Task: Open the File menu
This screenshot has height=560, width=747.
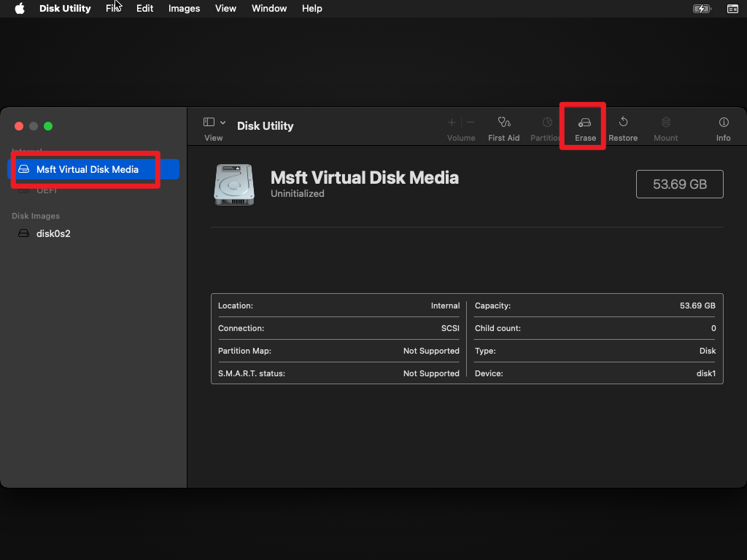Action: [113, 9]
